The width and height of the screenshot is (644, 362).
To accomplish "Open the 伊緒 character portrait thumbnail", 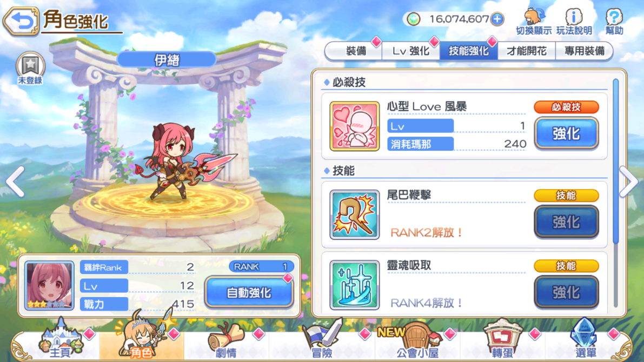I will point(49,285).
